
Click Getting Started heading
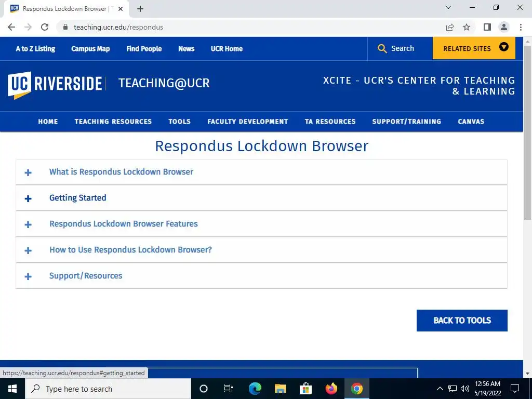tap(78, 198)
